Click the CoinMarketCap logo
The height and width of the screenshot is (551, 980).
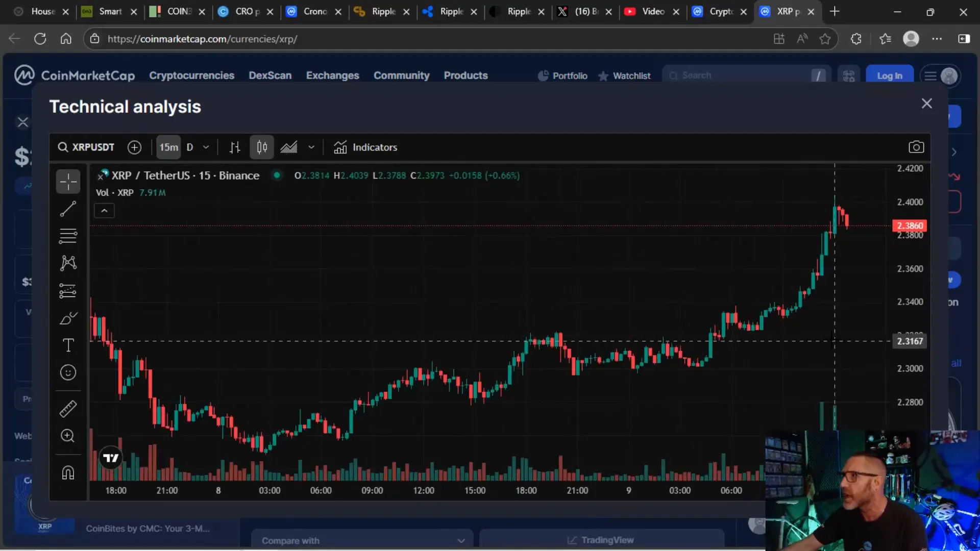[75, 76]
